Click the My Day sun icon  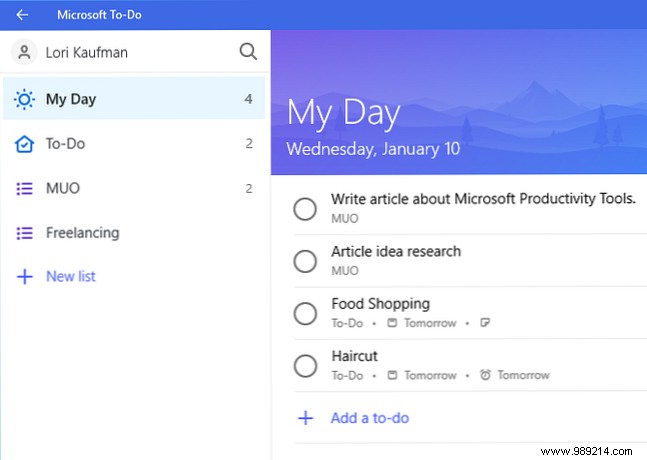click(24, 99)
